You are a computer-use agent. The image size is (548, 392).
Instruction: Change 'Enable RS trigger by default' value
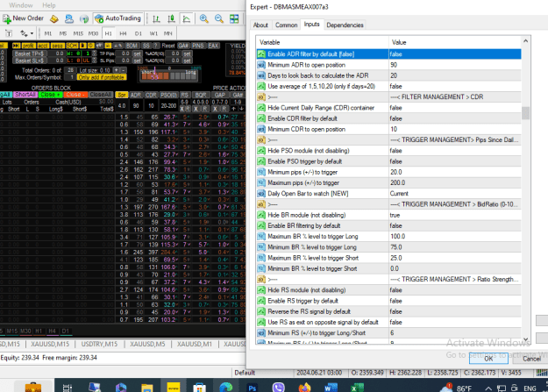(455, 301)
